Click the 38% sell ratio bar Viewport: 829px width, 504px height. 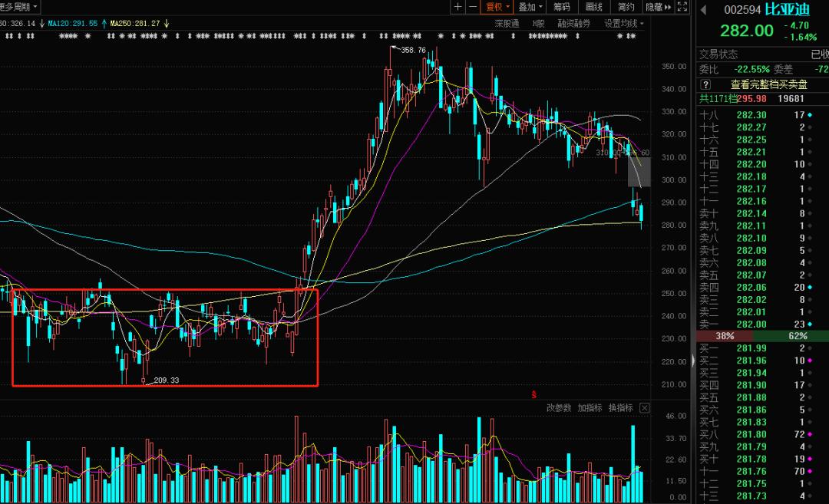[x=725, y=336]
